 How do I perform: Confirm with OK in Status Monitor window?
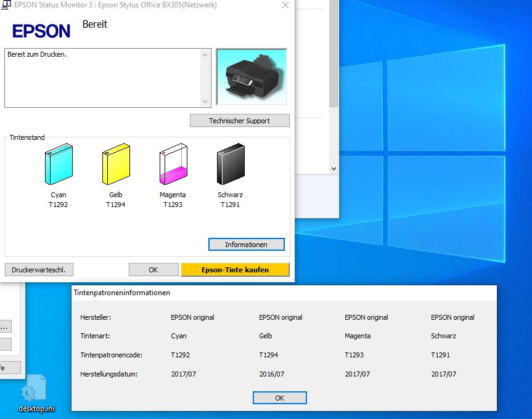(153, 270)
